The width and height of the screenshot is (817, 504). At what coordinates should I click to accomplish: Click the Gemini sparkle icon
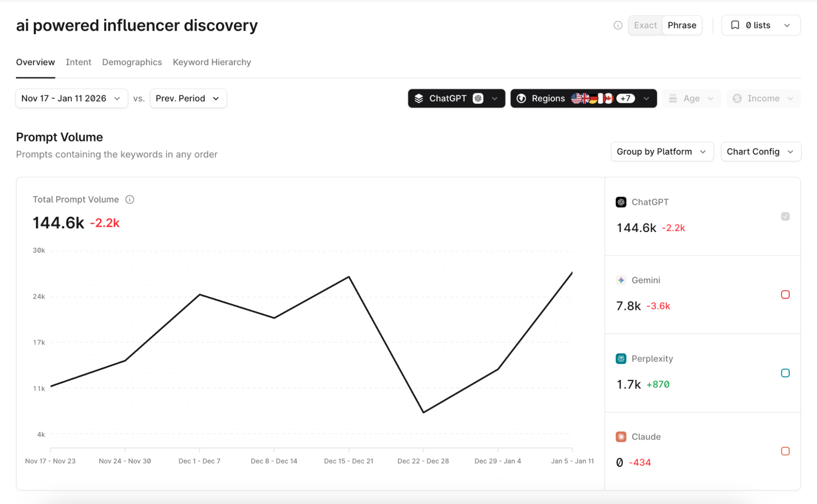621,280
